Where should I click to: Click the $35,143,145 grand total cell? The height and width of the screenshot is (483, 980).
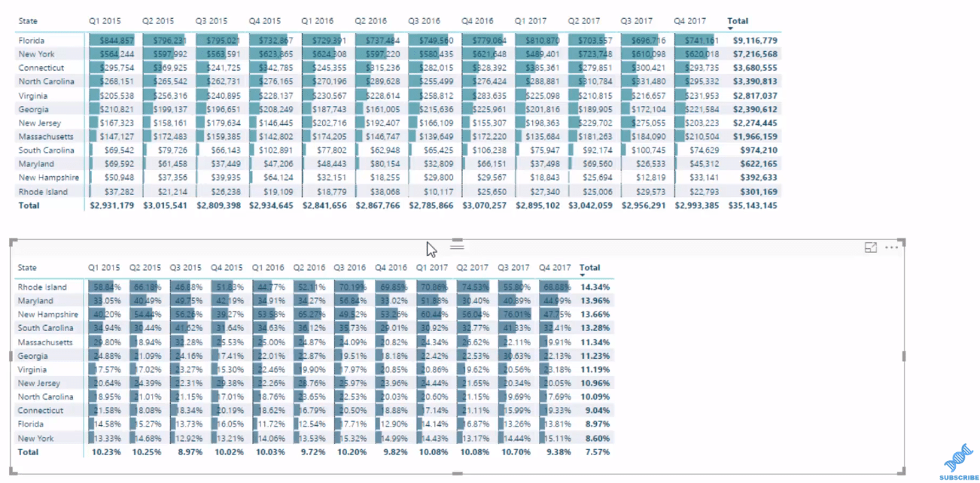click(x=751, y=205)
